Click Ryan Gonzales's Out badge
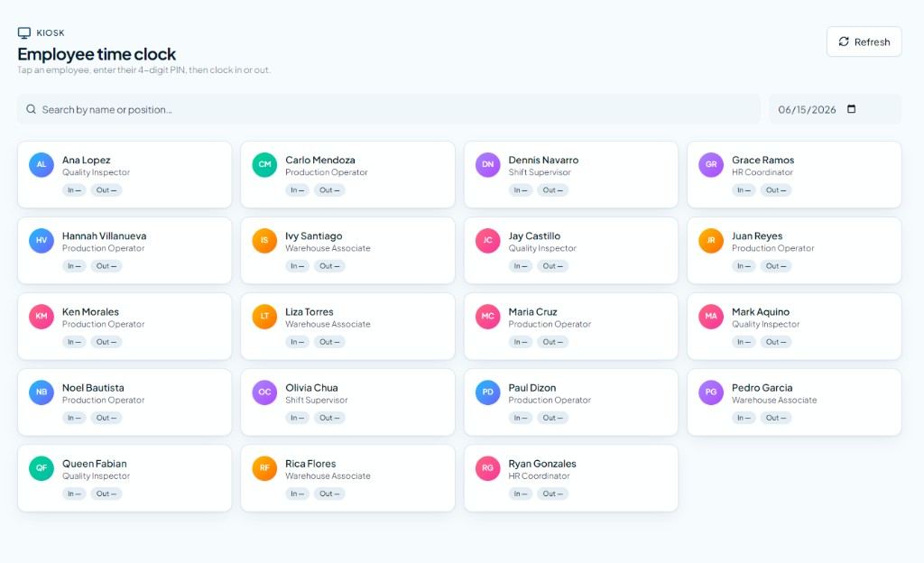Viewport: 924px width, 563px height. pos(553,494)
